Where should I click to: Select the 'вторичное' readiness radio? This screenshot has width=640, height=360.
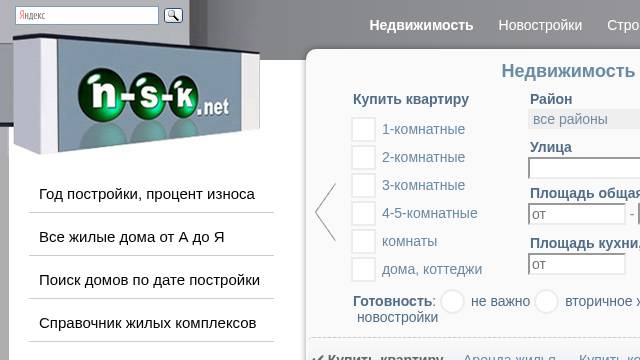[x=546, y=301]
